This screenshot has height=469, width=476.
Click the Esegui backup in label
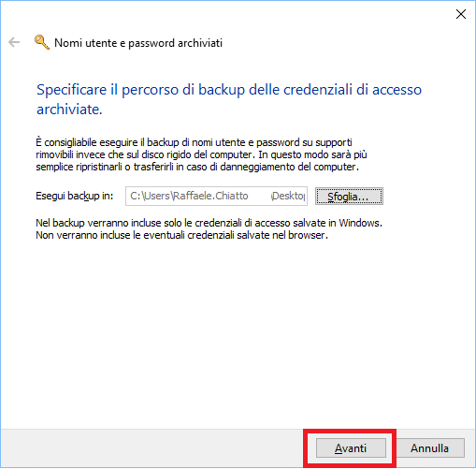coord(75,196)
